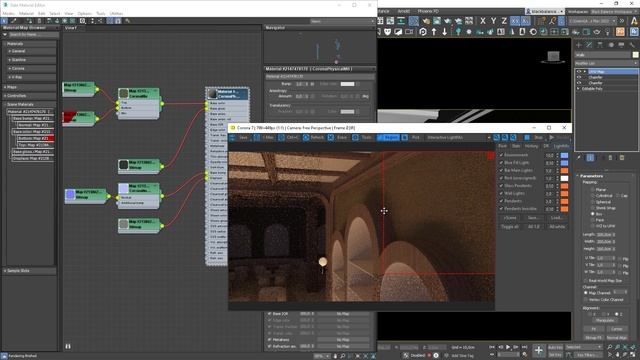This screenshot has width=640, height=360.
Task: Toggle Environment light checkbox
Action: pyautogui.click(x=501, y=155)
